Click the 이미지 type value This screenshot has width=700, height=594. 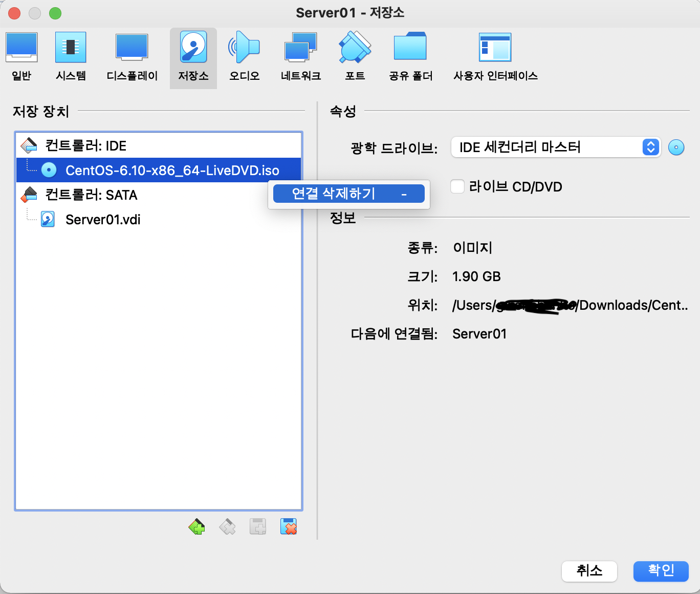[473, 248]
